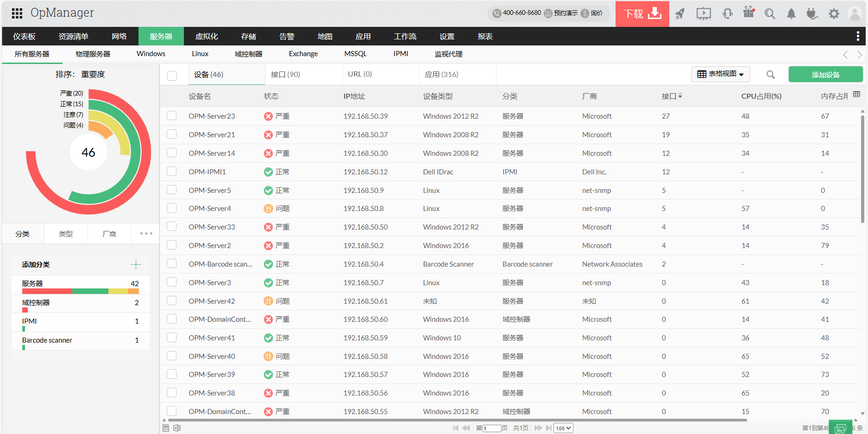Click the plug integrations icon

[x=812, y=14]
